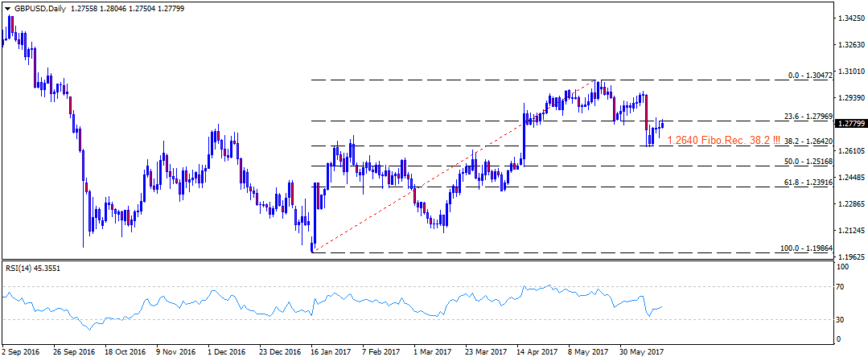Image resolution: width=868 pixels, height=361 pixels.
Task: Select the 1.22865 price axis value
Action: tap(849, 203)
